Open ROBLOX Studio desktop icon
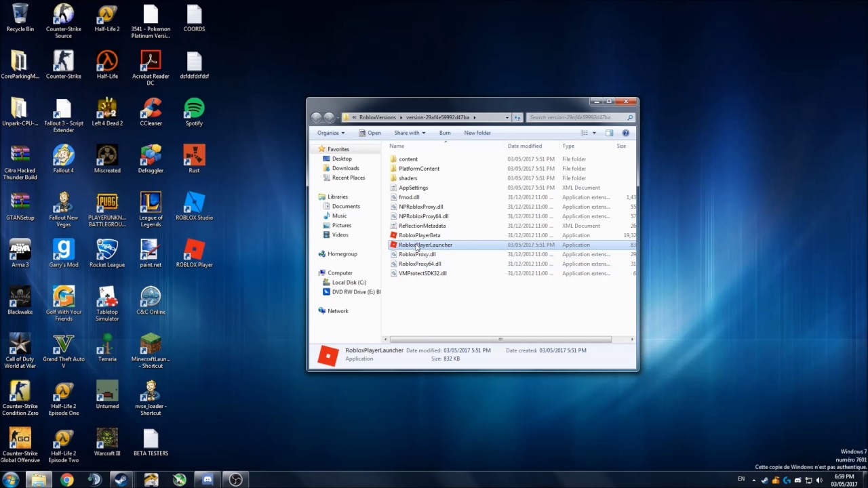868x488 pixels. (x=194, y=206)
